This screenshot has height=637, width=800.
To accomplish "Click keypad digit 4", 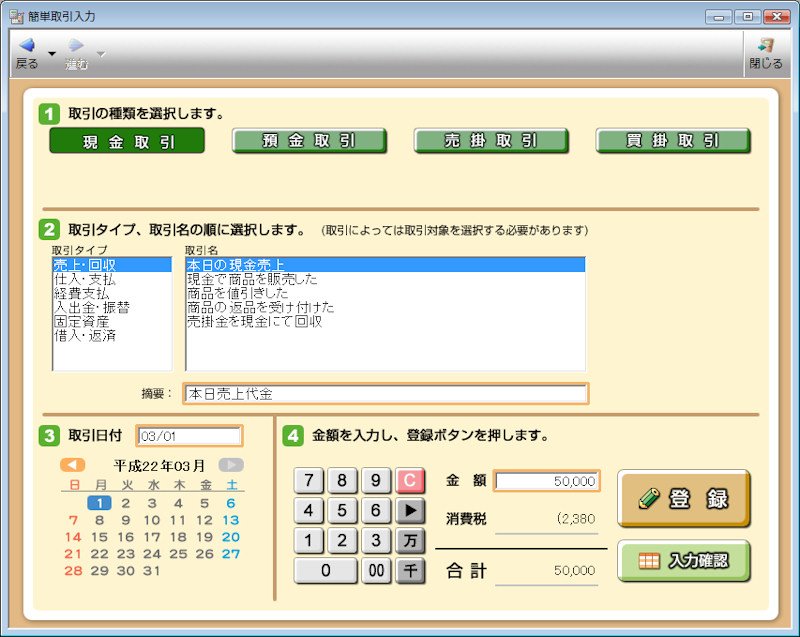I will (x=309, y=510).
